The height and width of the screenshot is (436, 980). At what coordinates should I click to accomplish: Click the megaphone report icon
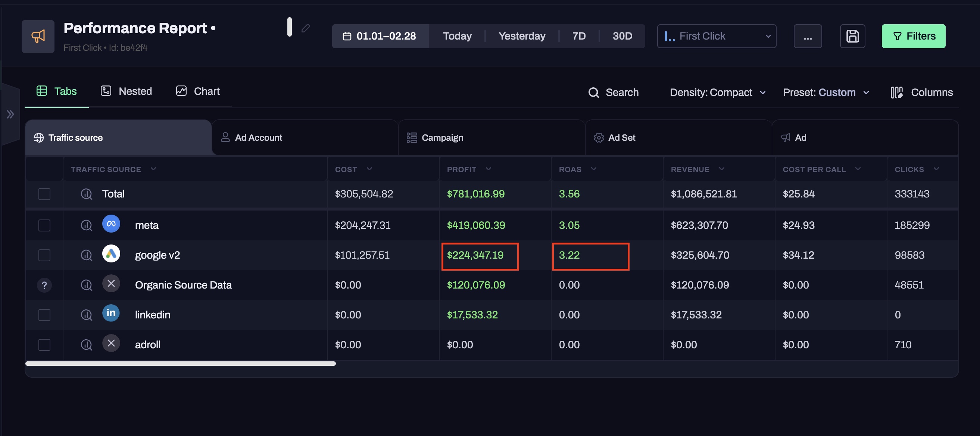(x=38, y=37)
